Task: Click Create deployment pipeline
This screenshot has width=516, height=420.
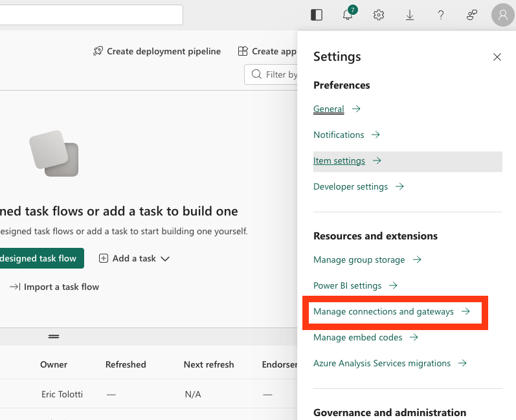Action: coord(157,51)
